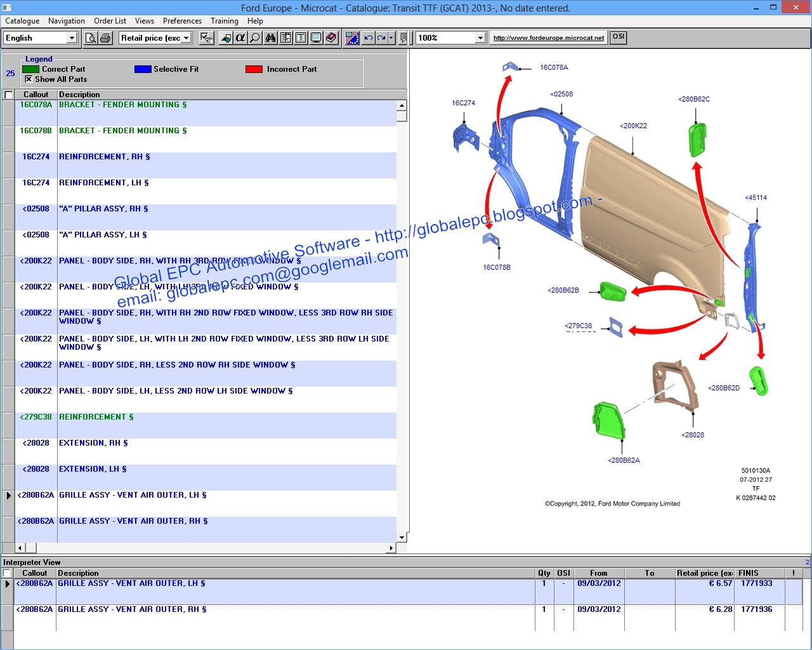Viewport: 812px width, 650px height.
Task: Select the <28028 Extension, RH row
Action: click(206, 451)
